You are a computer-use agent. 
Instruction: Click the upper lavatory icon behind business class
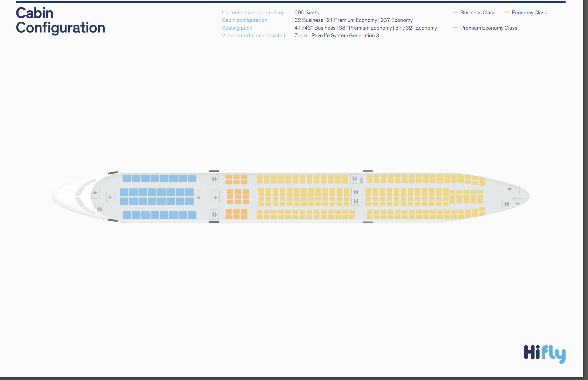214,179
